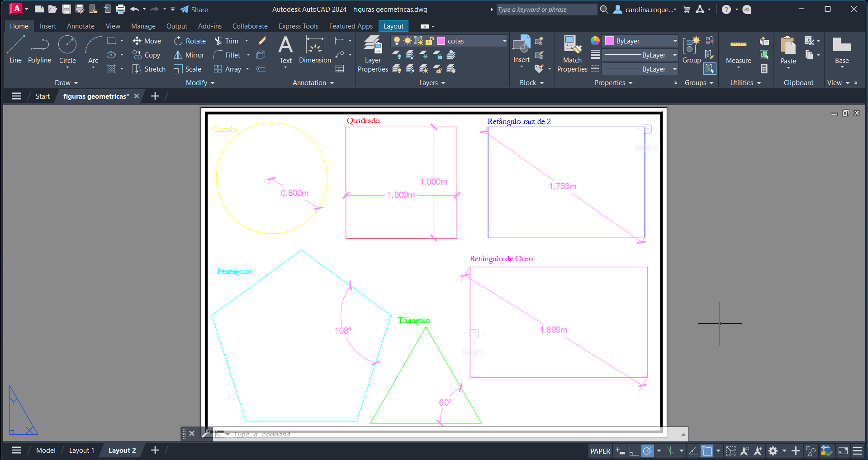Viewport: 868px width, 460px height.
Task: Toggle PAPER space mode in status bar
Action: [600, 451]
